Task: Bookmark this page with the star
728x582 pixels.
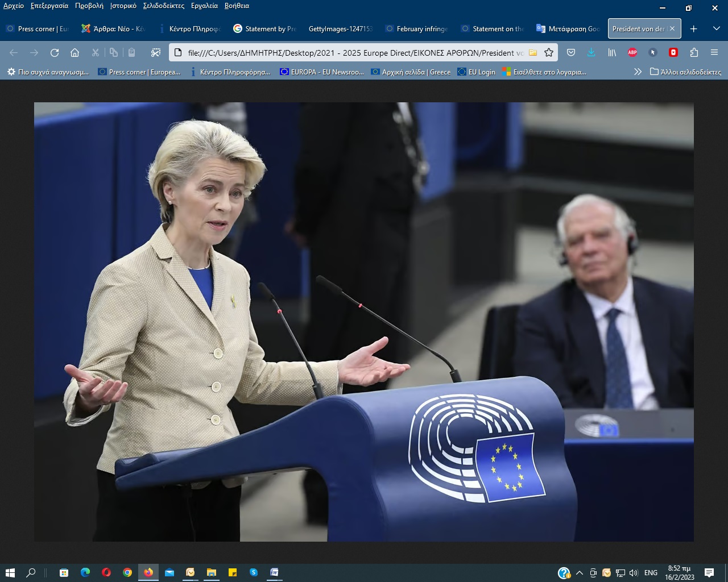Action: click(549, 53)
